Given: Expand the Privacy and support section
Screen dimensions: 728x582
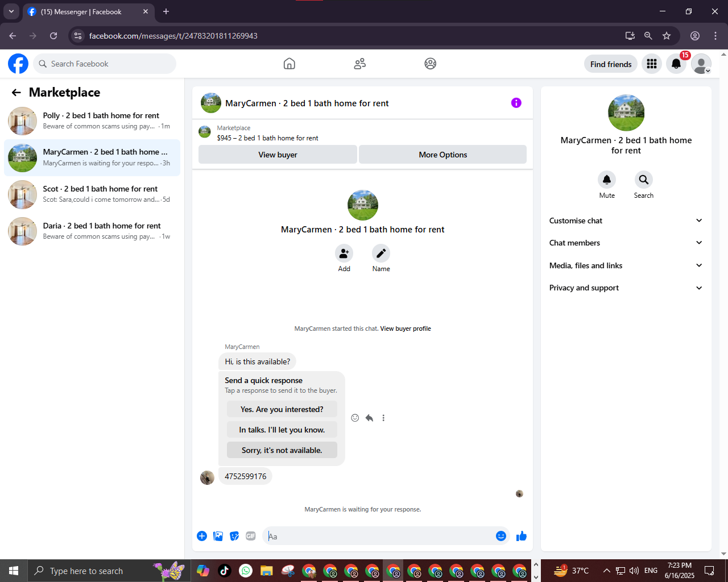Looking at the screenshot, I should 626,288.
